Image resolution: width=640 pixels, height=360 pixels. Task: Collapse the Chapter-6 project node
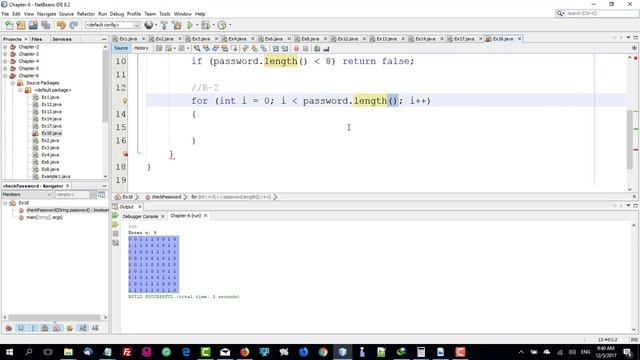tap(5, 76)
